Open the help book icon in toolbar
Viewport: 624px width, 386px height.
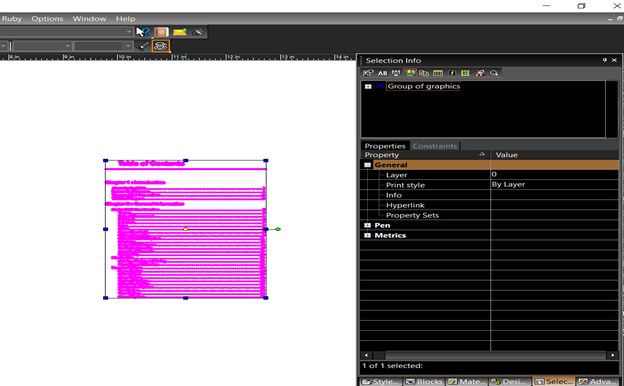161,32
